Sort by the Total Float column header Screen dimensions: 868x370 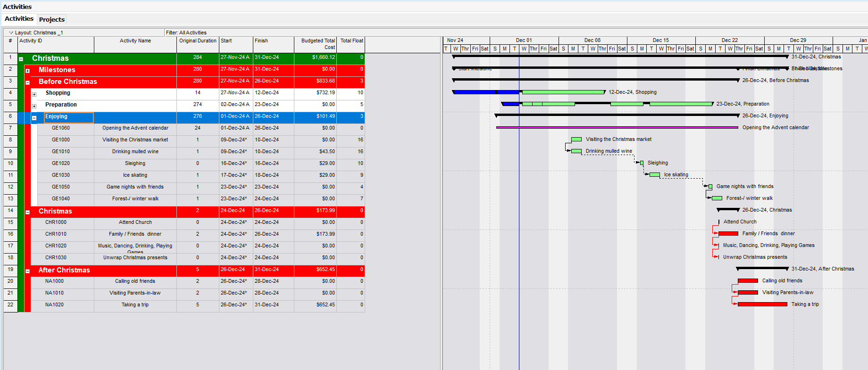coord(351,41)
